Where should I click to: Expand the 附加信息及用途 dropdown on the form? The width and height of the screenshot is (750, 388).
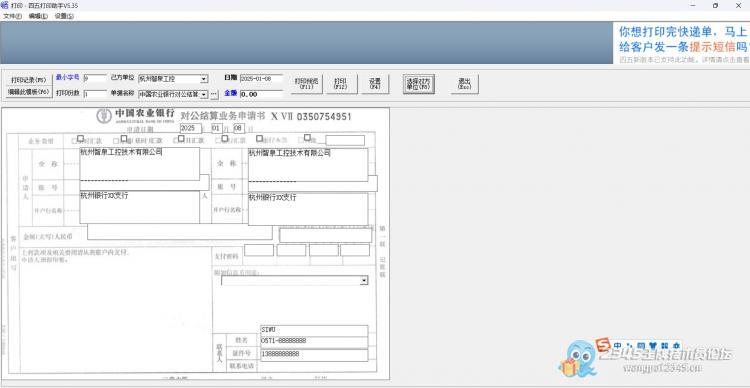364,281
